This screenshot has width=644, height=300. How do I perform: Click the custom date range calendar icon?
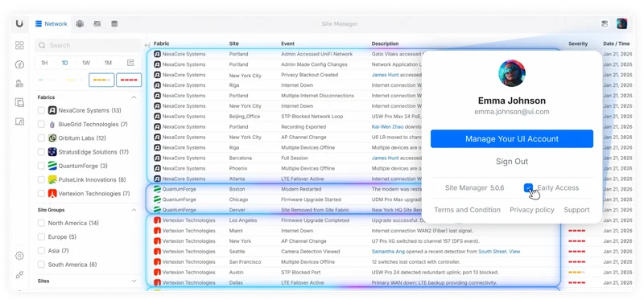130,63
